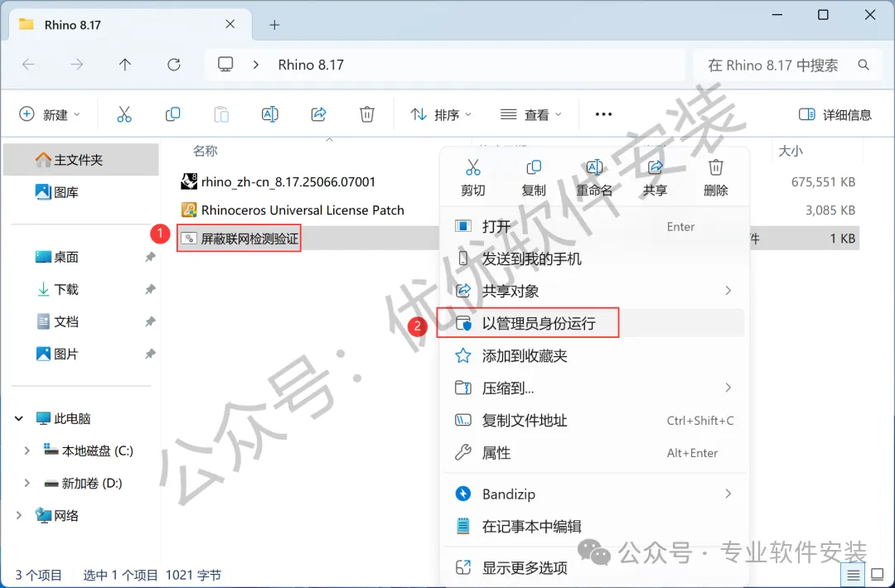Viewport: 895px width, 588px height.
Task: Open the 排序 sort dropdown
Action: (441, 114)
